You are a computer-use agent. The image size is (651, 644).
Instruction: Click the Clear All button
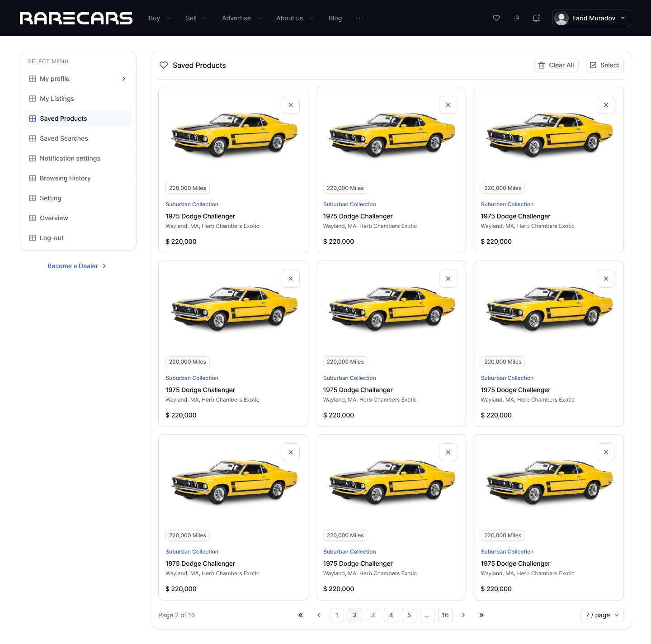(557, 65)
